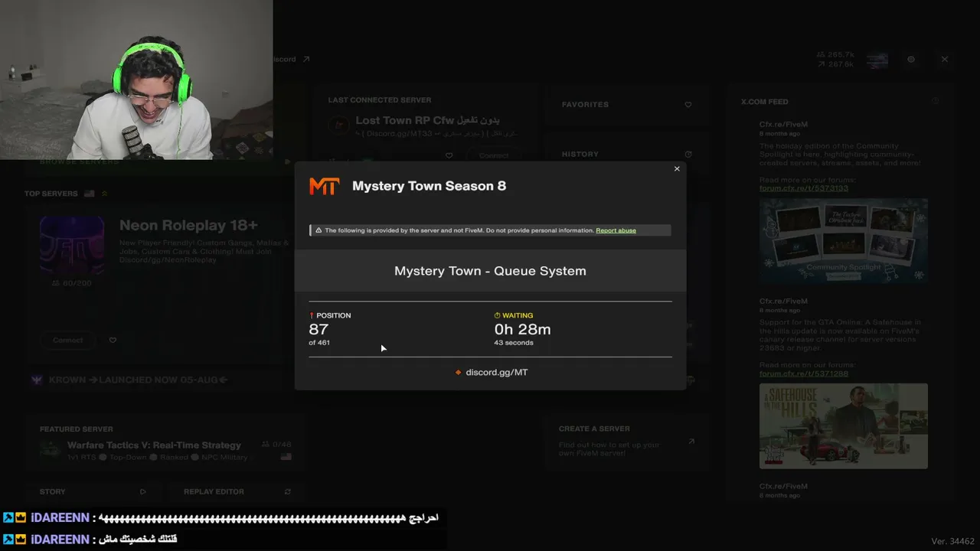Open the History clock icon
980x551 pixels.
688,155
